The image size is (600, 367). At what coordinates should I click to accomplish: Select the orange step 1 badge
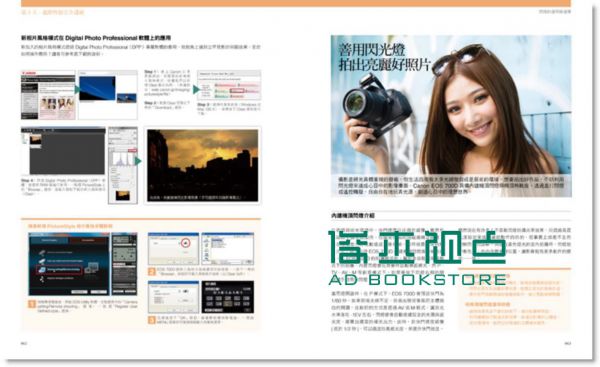32,304
